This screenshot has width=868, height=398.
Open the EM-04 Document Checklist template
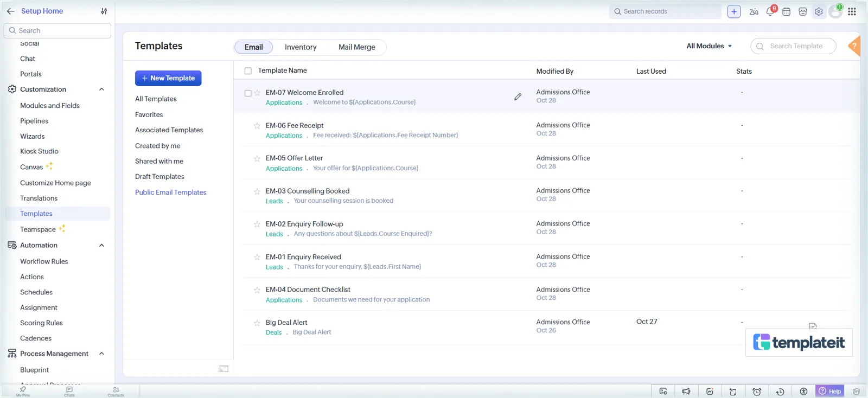coord(308,290)
